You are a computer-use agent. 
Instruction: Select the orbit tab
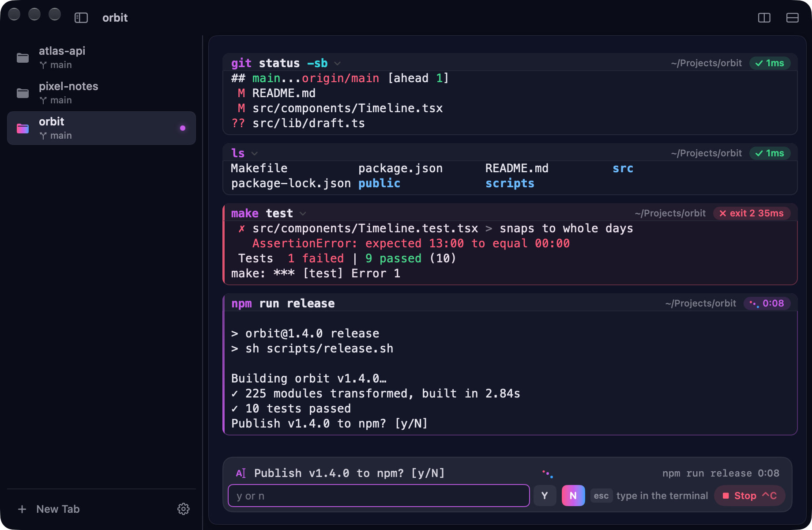pos(101,128)
